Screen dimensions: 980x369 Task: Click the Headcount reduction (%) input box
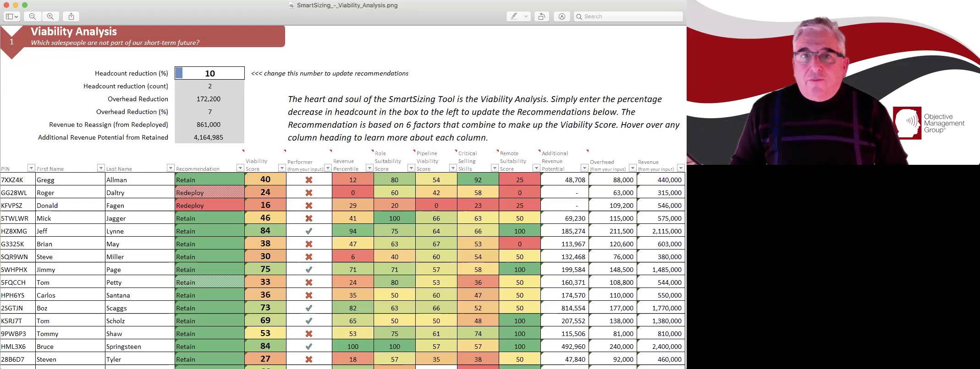[x=209, y=73]
